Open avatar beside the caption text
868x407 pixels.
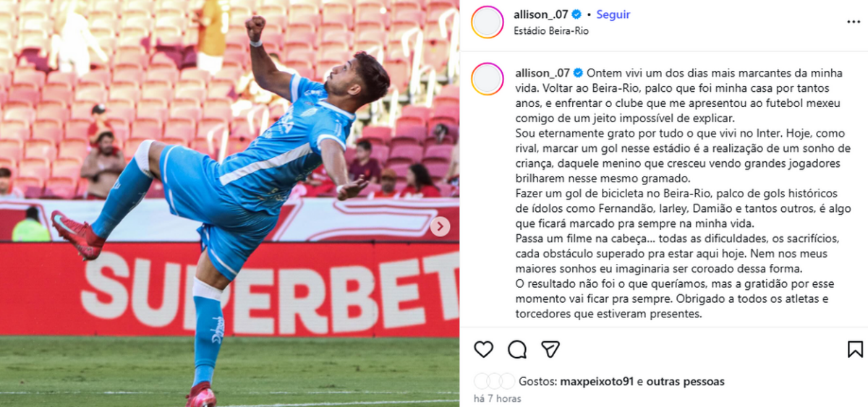point(487,80)
